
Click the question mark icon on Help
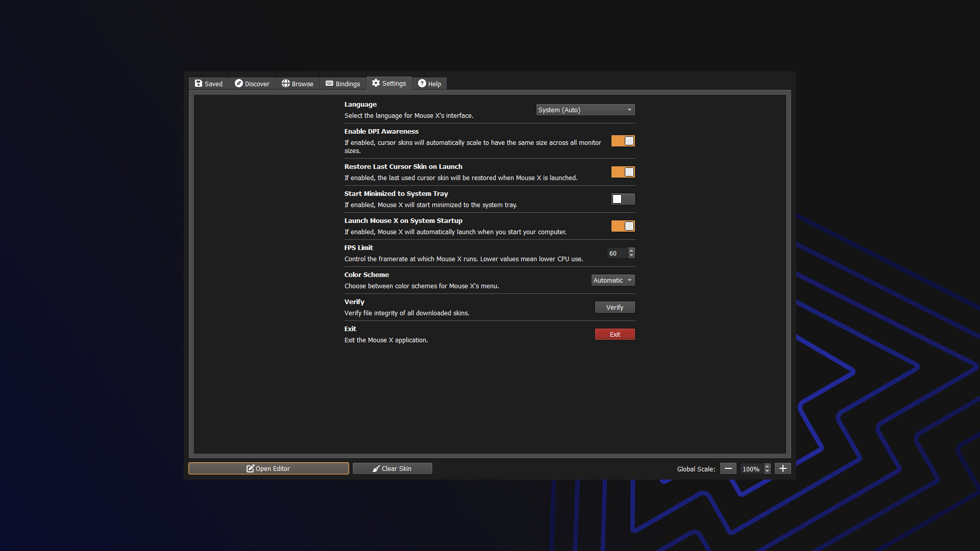click(x=422, y=83)
